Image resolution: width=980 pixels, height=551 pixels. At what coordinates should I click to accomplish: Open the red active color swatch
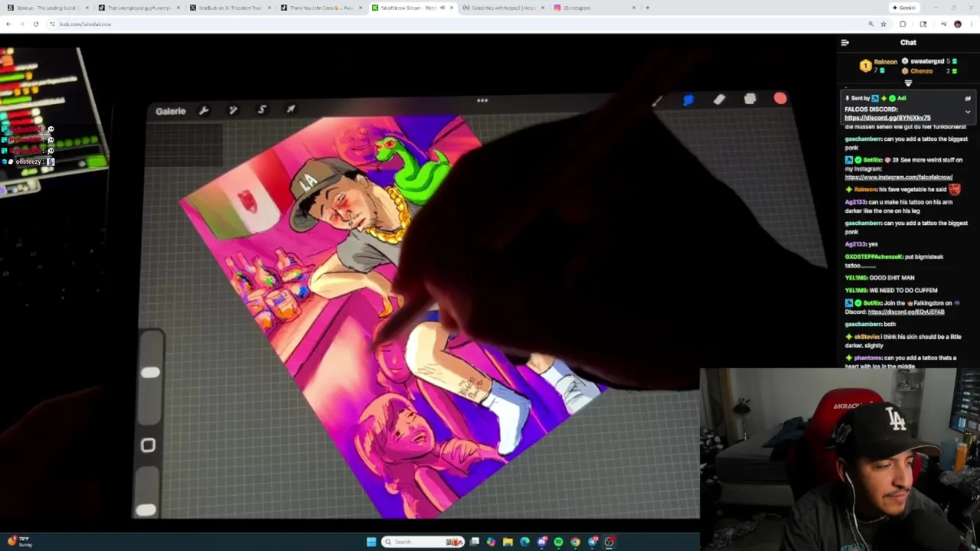(780, 98)
